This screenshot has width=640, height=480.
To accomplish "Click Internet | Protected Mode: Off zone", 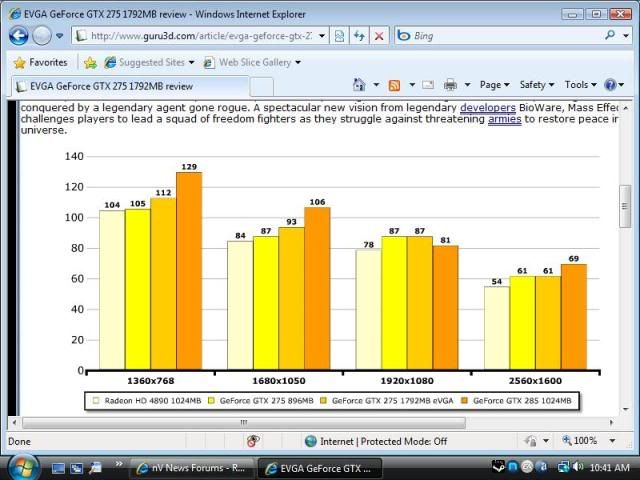I will pos(376,441).
